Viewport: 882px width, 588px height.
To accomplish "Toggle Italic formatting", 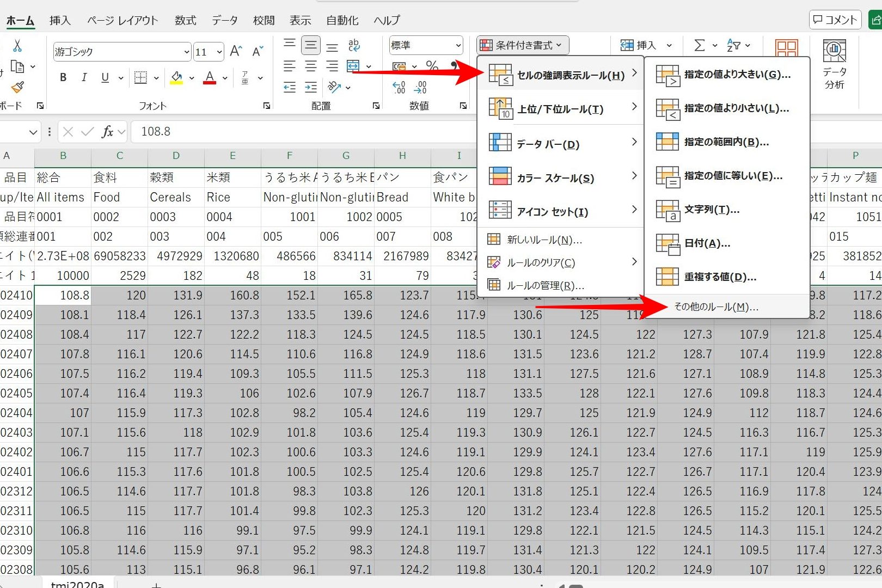I will pos(84,78).
